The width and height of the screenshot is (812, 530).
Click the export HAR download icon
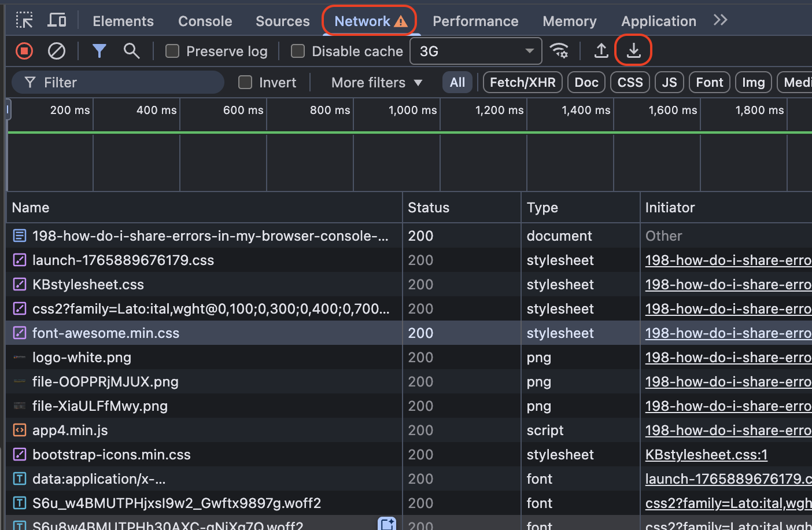634,51
